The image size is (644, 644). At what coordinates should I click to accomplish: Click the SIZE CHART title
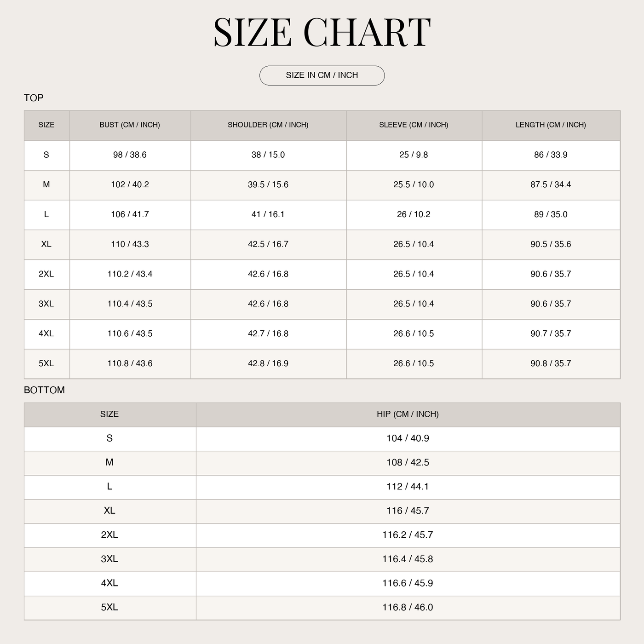click(322, 33)
